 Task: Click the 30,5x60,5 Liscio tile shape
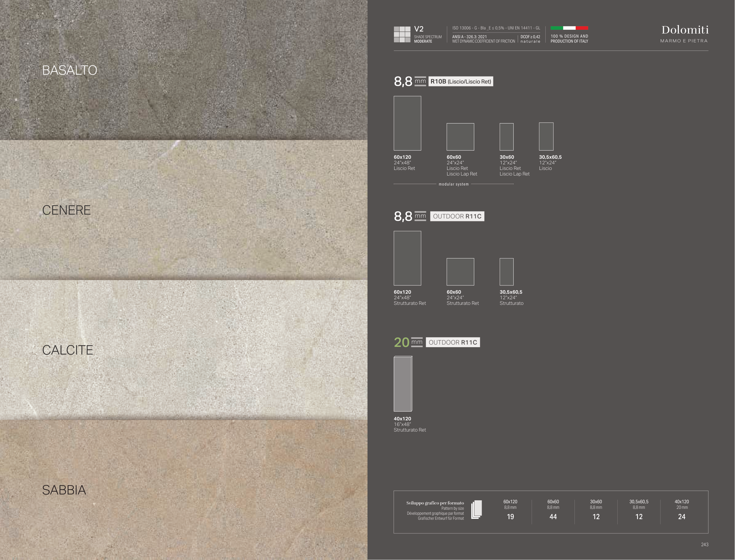click(x=546, y=136)
